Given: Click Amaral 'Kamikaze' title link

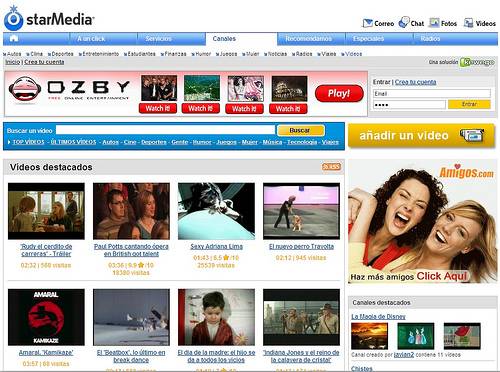Looking at the screenshot, I should coord(46,352).
